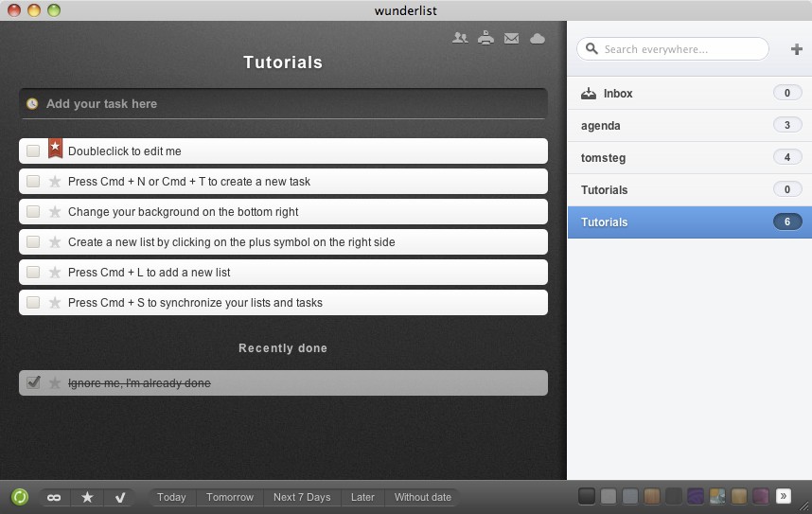Click the share list people icon
Image resolution: width=812 pixels, height=514 pixels.
point(460,39)
